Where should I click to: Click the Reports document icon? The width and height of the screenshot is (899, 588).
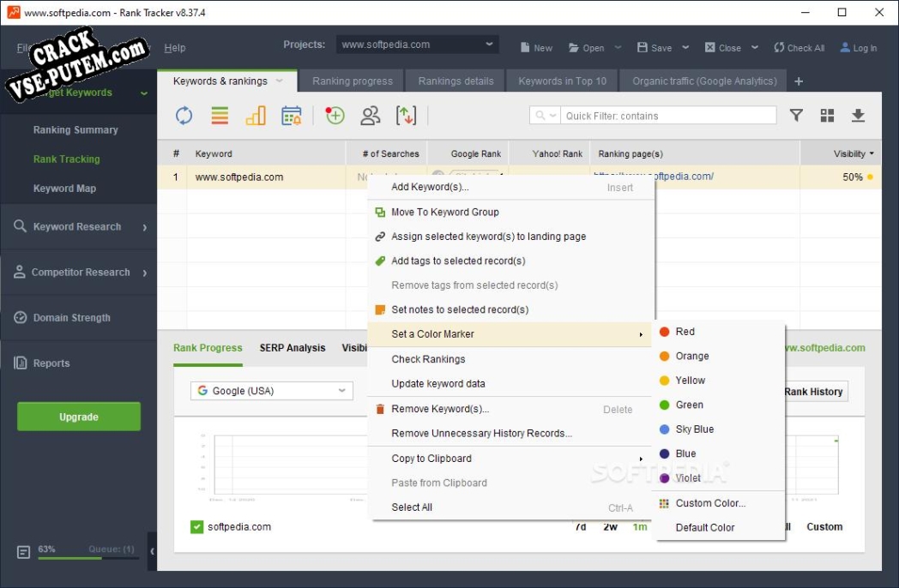click(20, 363)
